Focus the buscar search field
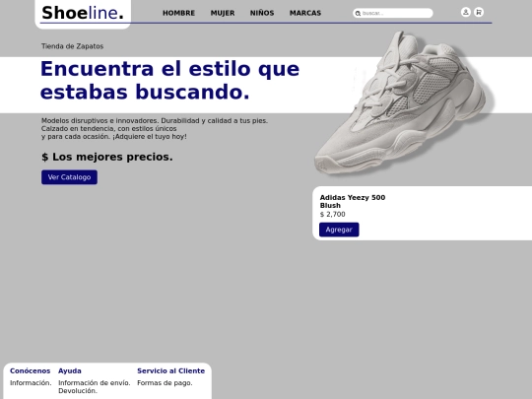Image resolution: width=532 pixels, height=399 pixels. coord(393,13)
